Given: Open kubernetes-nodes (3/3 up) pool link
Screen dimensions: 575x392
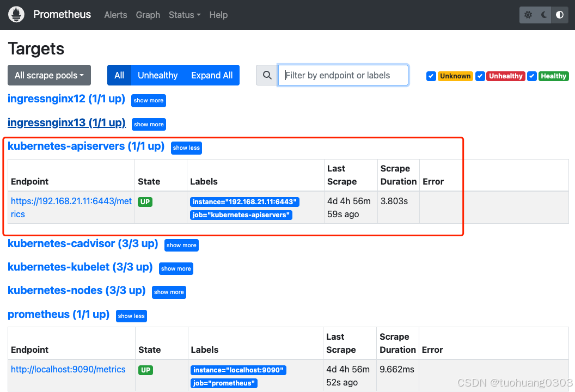Looking at the screenshot, I should pyautogui.click(x=77, y=290).
